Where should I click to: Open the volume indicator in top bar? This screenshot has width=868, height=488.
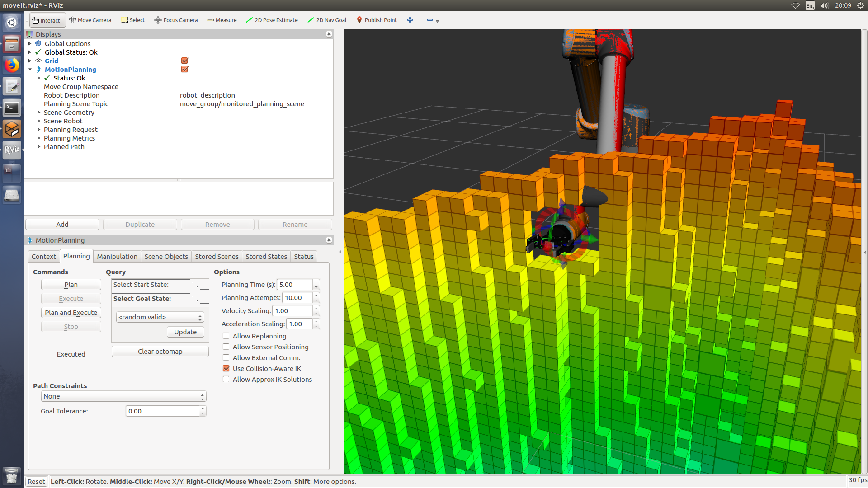point(824,5)
